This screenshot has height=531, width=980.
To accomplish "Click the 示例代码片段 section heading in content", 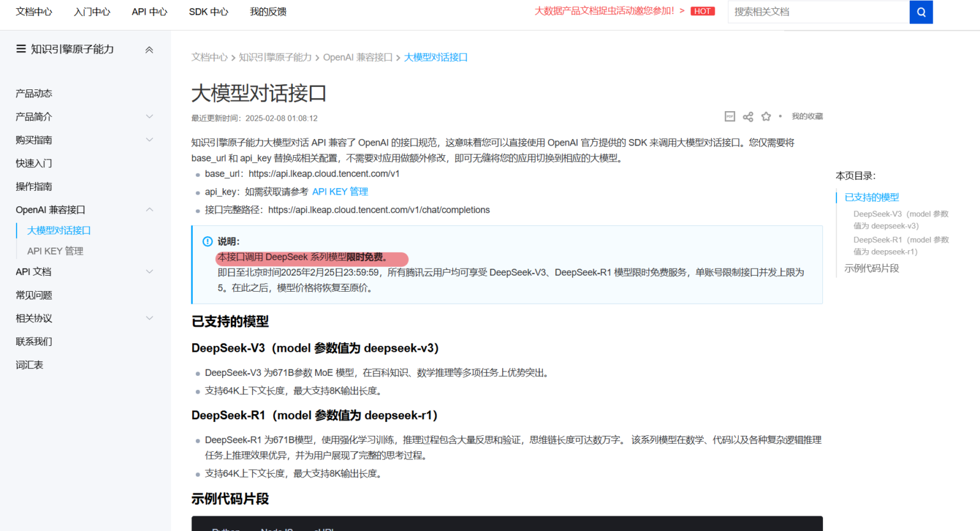I will click(x=230, y=499).
